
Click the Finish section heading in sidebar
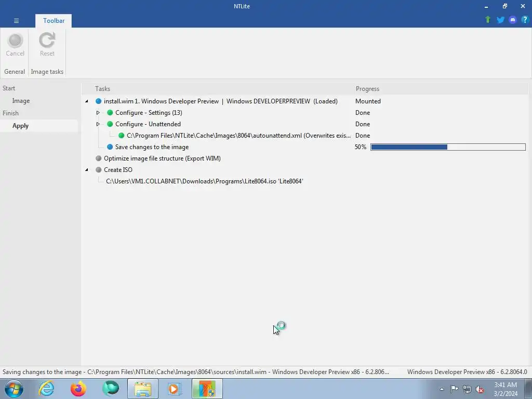pos(10,113)
